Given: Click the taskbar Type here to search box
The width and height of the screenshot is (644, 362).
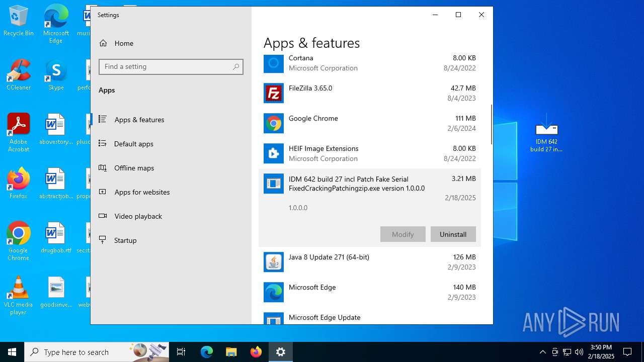Looking at the screenshot, I should pos(97,352).
